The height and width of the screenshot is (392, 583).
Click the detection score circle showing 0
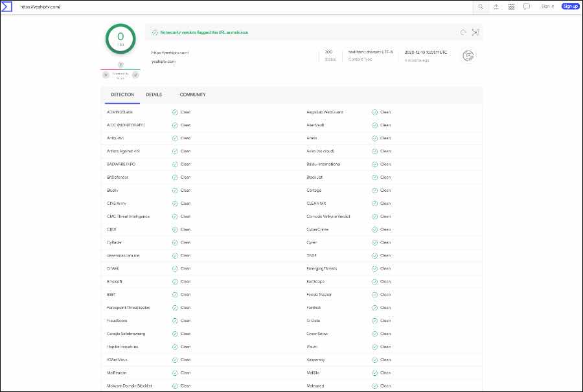tap(120, 39)
